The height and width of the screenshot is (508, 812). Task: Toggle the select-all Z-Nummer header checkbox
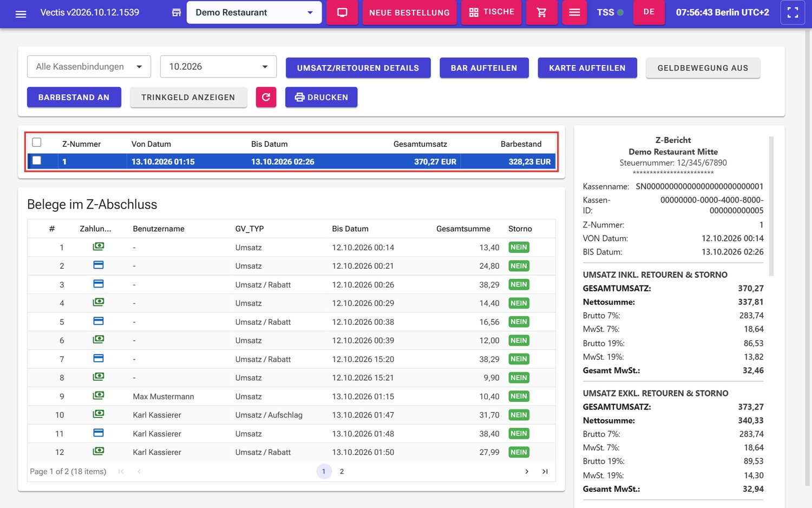point(37,142)
